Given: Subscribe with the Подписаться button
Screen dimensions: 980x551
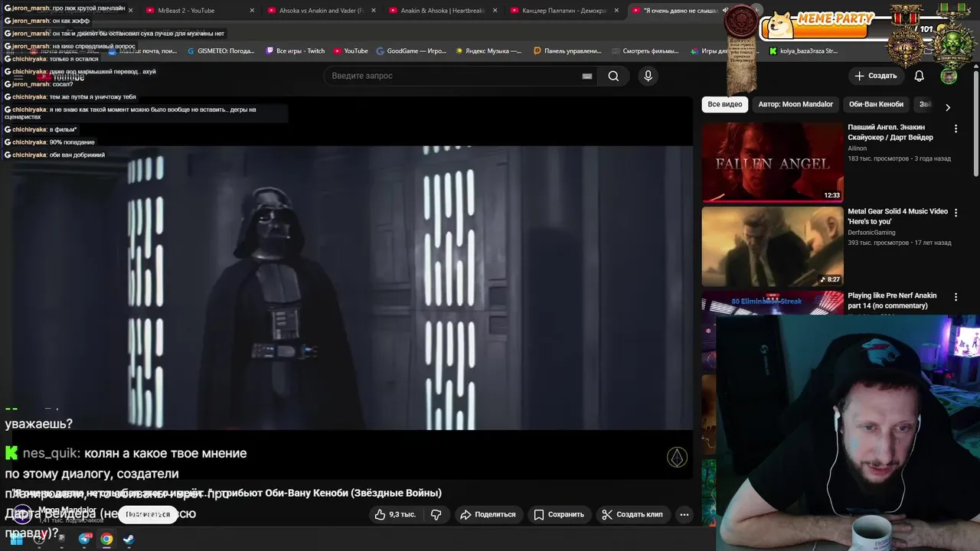Looking at the screenshot, I should click(148, 514).
